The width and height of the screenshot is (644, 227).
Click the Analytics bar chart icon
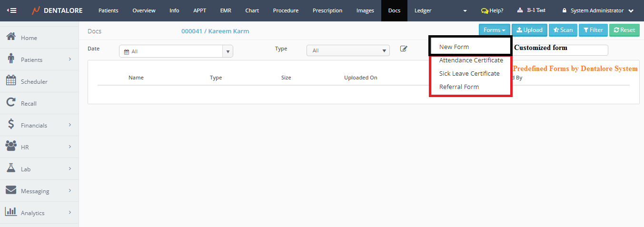tap(11, 212)
